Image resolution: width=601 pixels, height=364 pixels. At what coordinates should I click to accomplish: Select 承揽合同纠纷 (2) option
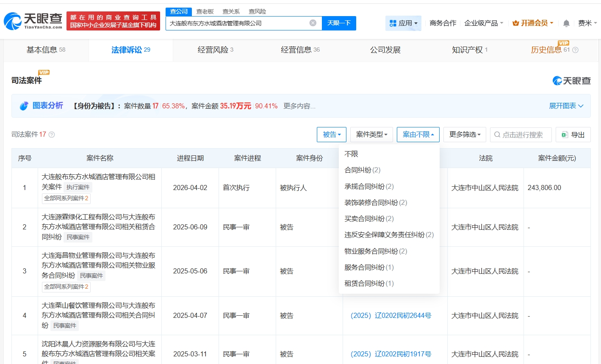(389, 186)
